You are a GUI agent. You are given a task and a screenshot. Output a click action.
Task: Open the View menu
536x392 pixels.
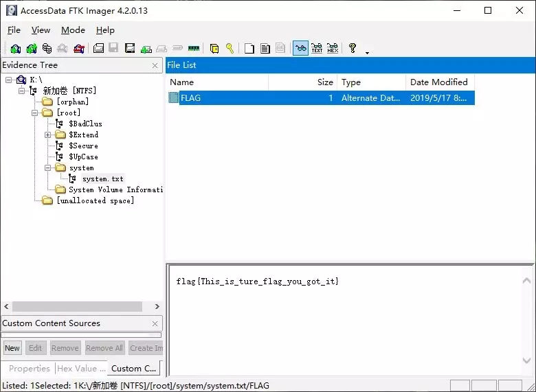coord(41,30)
